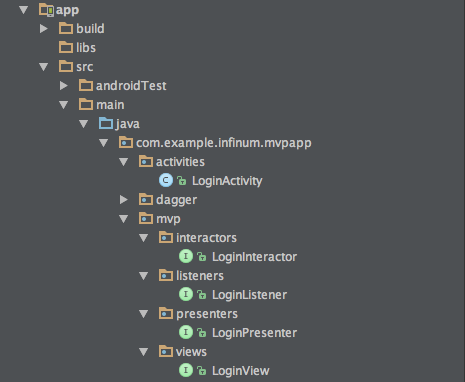The image size is (465, 382).
Task: Collapse the presenters package arrow
Action: point(143,314)
